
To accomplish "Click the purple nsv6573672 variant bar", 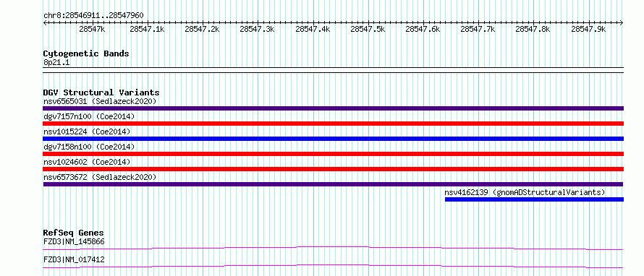I will coord(333,184).
